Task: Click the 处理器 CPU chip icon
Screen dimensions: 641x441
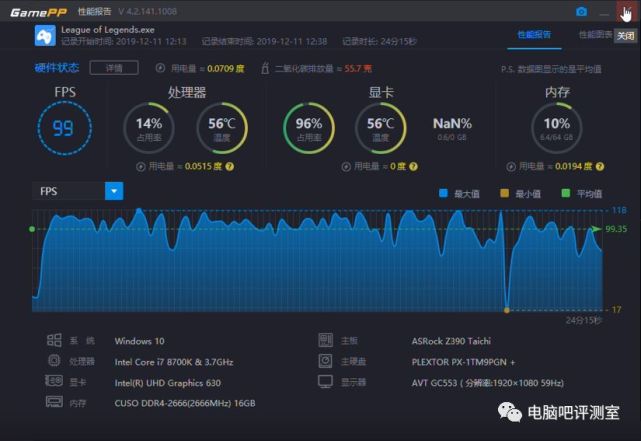Action: (54, 360)
